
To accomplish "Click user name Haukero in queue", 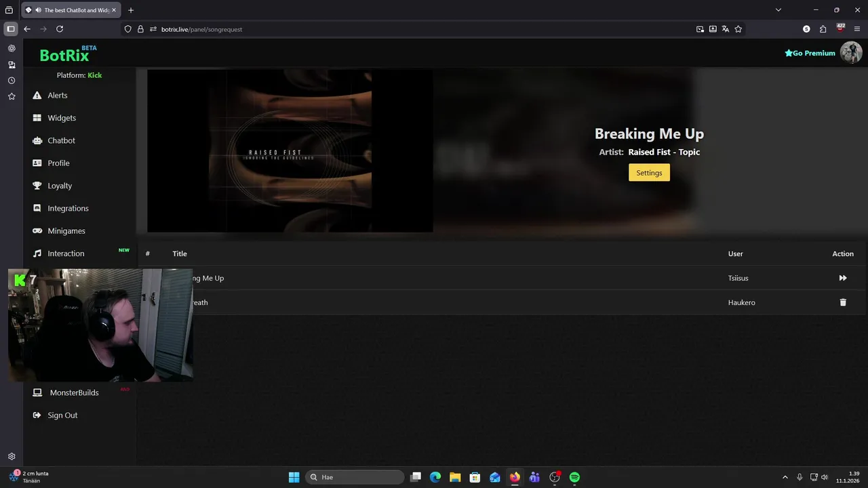I will pyautogui.click(x=741, y=302).
